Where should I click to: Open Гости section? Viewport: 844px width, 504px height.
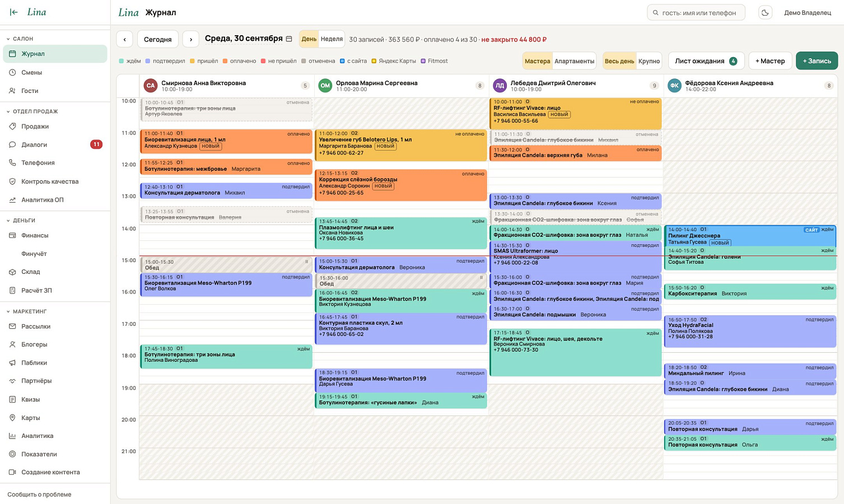point(55,91)
